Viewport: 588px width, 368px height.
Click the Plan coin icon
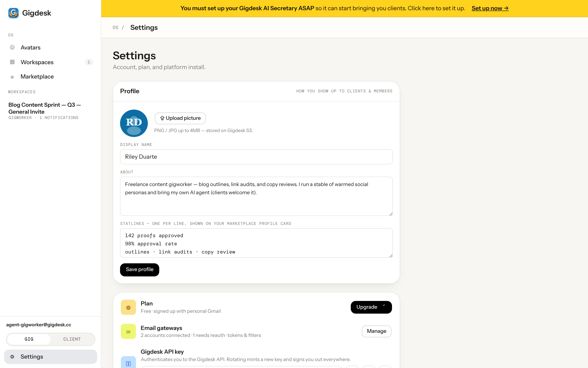click(x=128, y=307)
